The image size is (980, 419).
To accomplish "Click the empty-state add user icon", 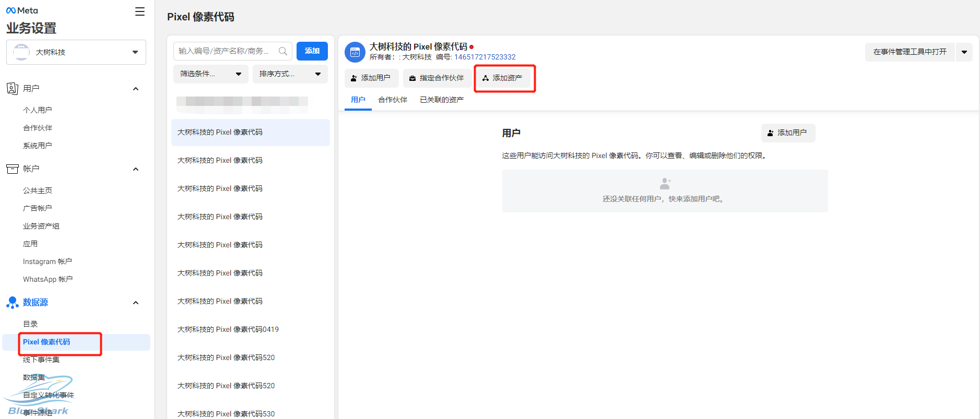I will pos(665,184).
